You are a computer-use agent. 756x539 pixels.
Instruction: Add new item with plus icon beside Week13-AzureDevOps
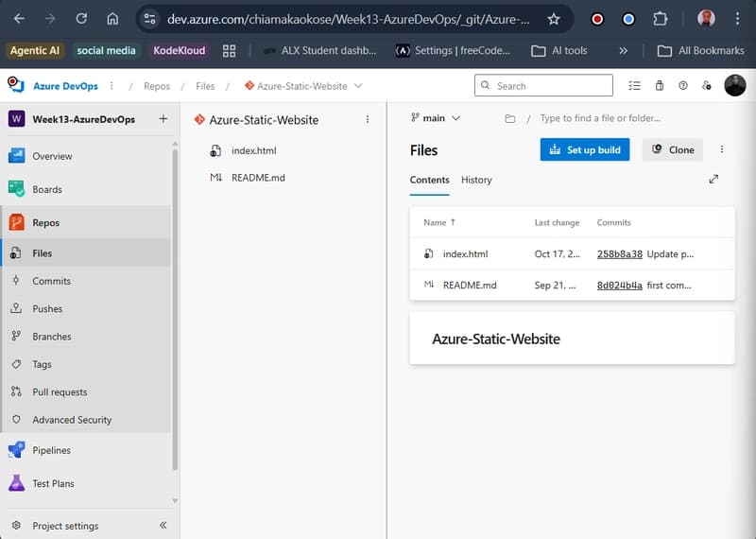[x=163, y=119]
